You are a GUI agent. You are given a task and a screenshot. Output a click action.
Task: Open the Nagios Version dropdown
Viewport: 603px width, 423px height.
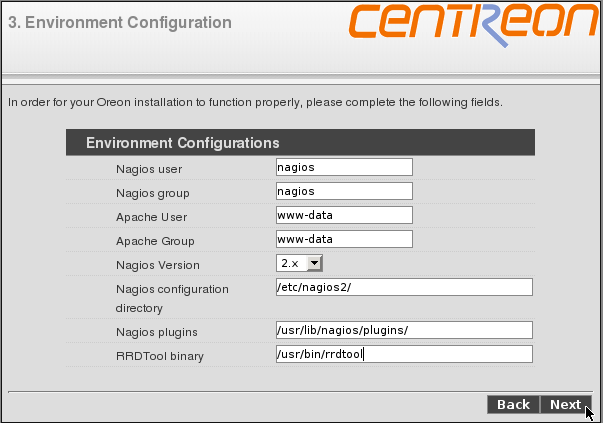click(x=299, y=263)
